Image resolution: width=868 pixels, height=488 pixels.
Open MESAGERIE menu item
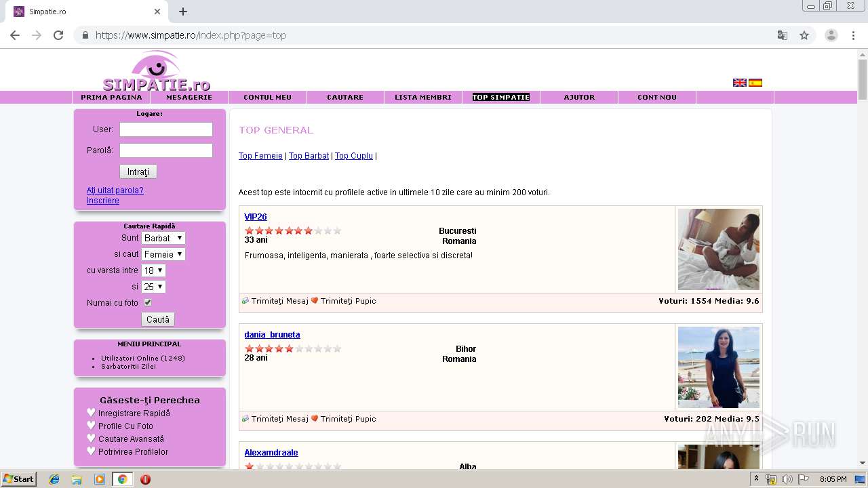pyautogui.click(x=189, y=98)
